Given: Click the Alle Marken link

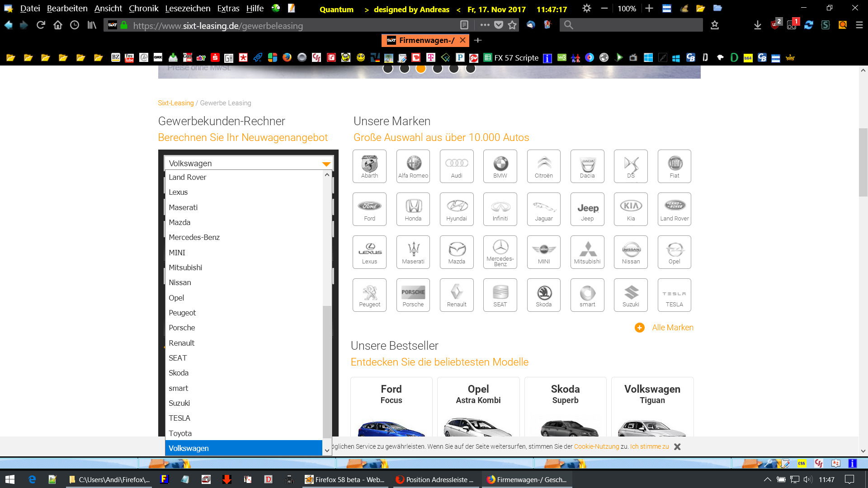Looking at the screenshot, I should (672, 328).
